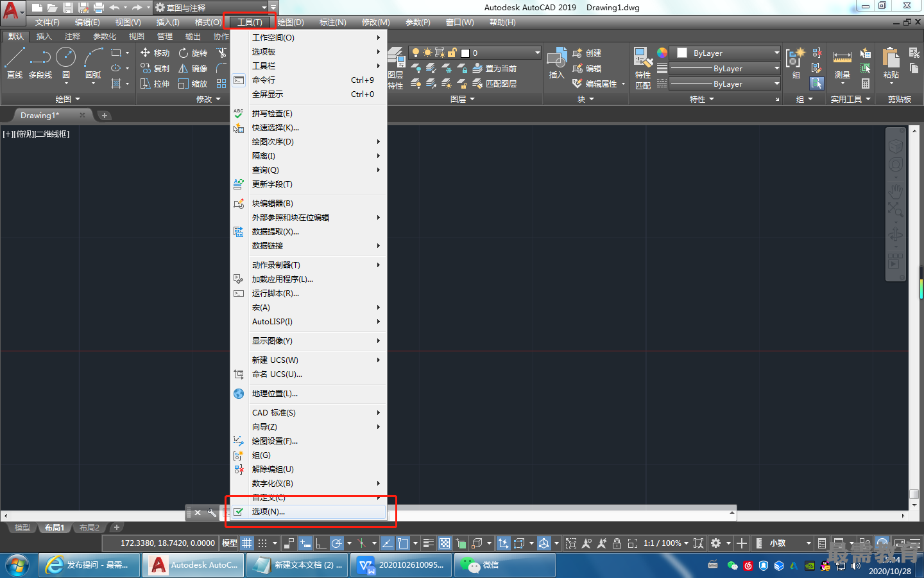
Task: Activate the 移动 move command
Action: pos(155,53)
